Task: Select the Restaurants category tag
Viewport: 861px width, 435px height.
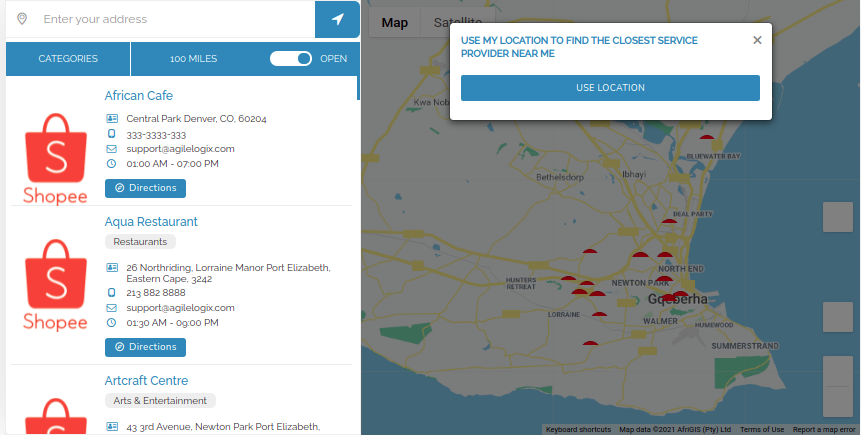Action: click(140, 242)
